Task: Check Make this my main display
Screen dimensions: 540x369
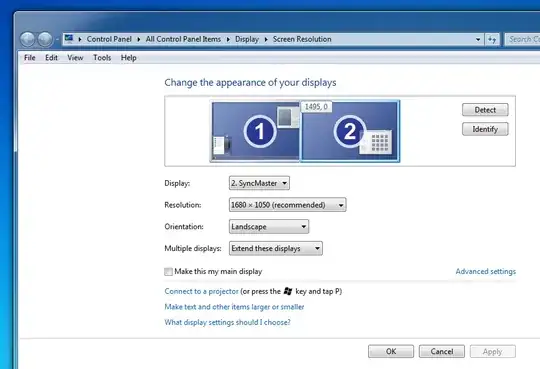Action: click(168, 271)
